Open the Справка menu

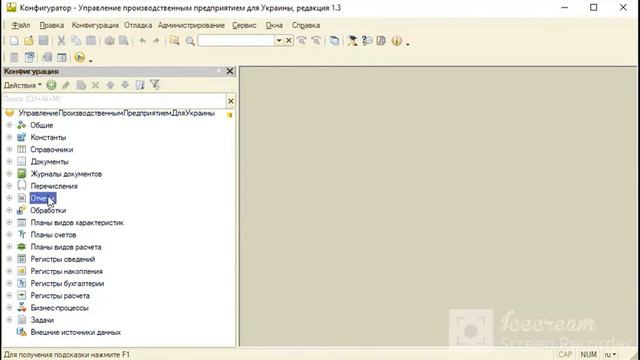point(306,25)
